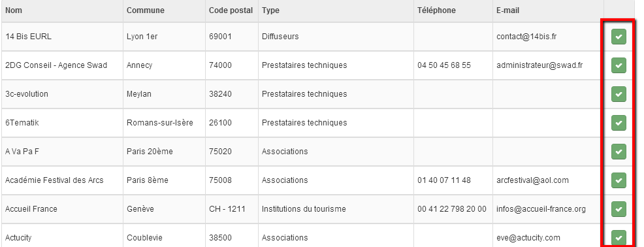Select Accueil France green check button

click(619, 209)
